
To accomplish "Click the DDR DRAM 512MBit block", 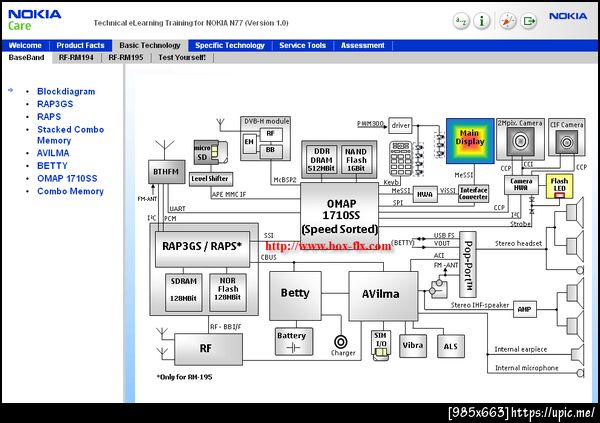I will pyautogui.click(x=321, y=160).
